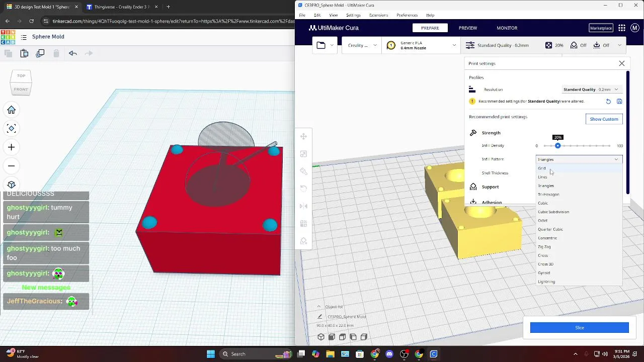Reset recommended settings arrow icon

608,102
